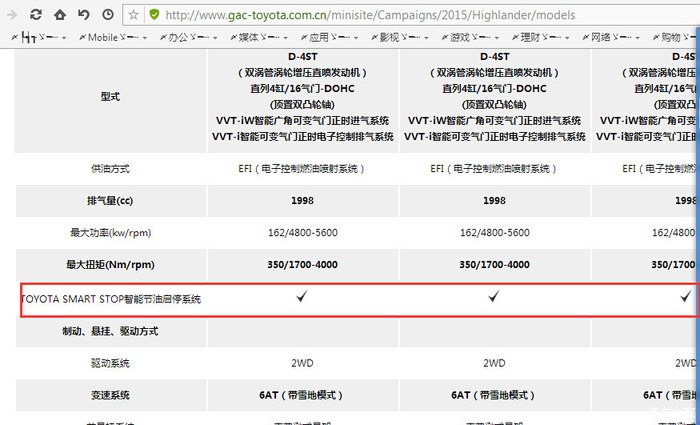Open the 理财 bookmarks folder
This screenshot has height=425, width=700.
(541, 38)
